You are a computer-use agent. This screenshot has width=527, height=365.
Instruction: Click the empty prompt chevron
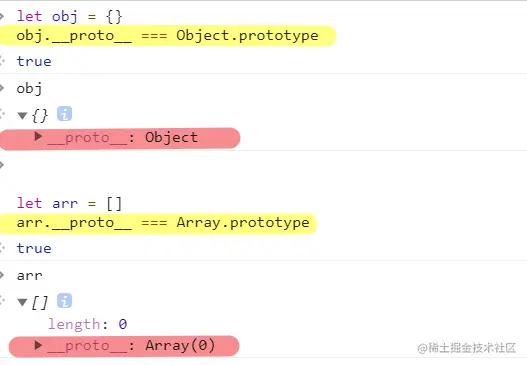2,165
